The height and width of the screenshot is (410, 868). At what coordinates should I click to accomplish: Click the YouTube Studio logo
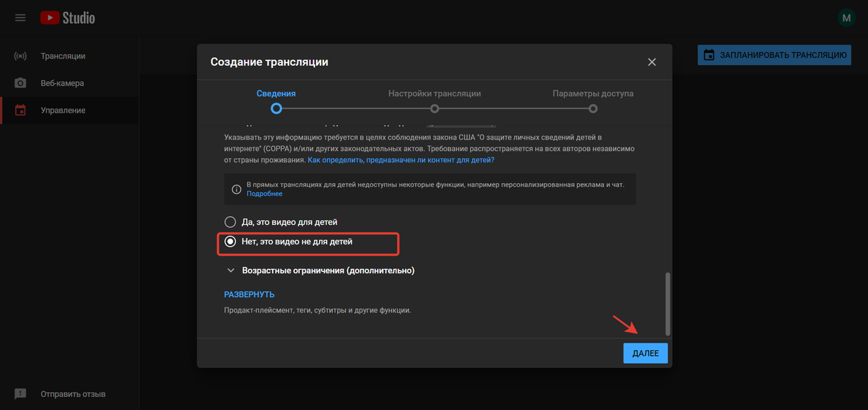[x=67, y=18]
